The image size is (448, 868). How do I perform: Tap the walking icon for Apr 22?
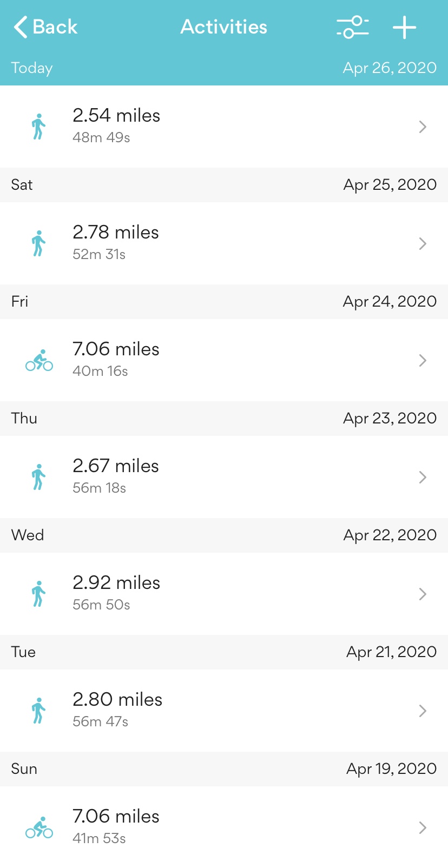pos(38,594)
